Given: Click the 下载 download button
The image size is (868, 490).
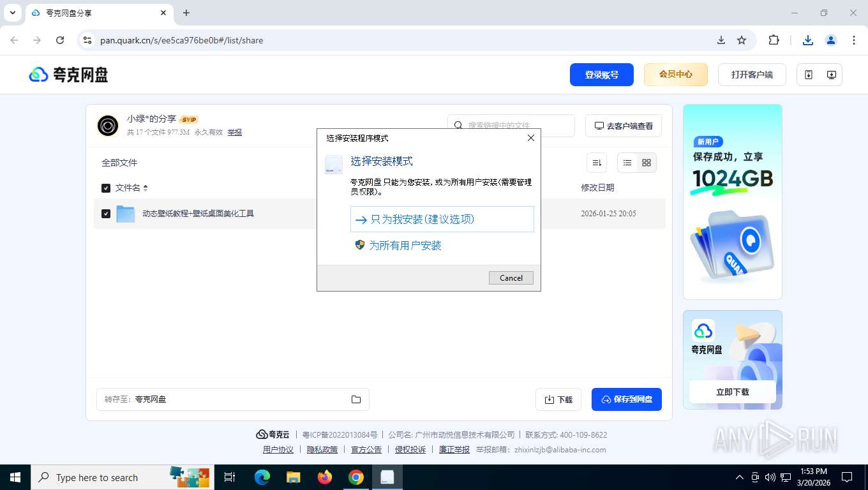Looking at the screenshot, I should 558,399.
